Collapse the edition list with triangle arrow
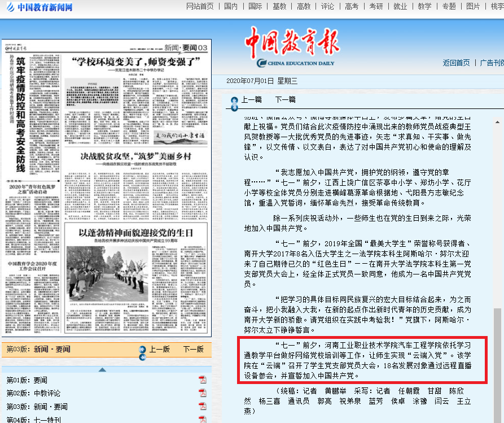This screenshot has height=423, width=504. tap(102, 369)
